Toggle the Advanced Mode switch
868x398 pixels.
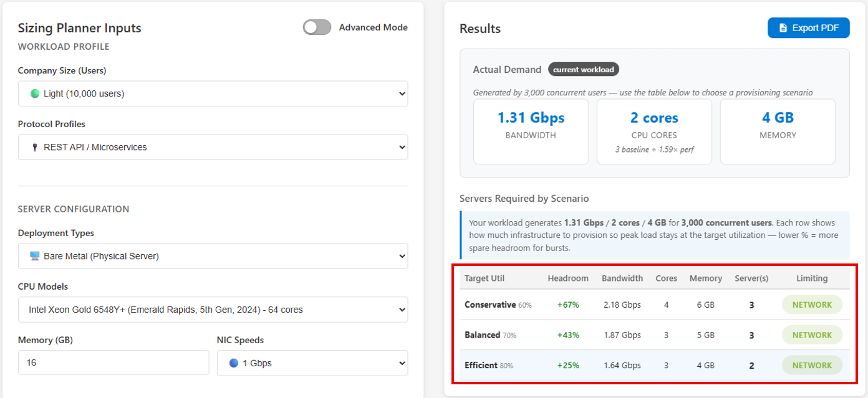click(317, 27)
